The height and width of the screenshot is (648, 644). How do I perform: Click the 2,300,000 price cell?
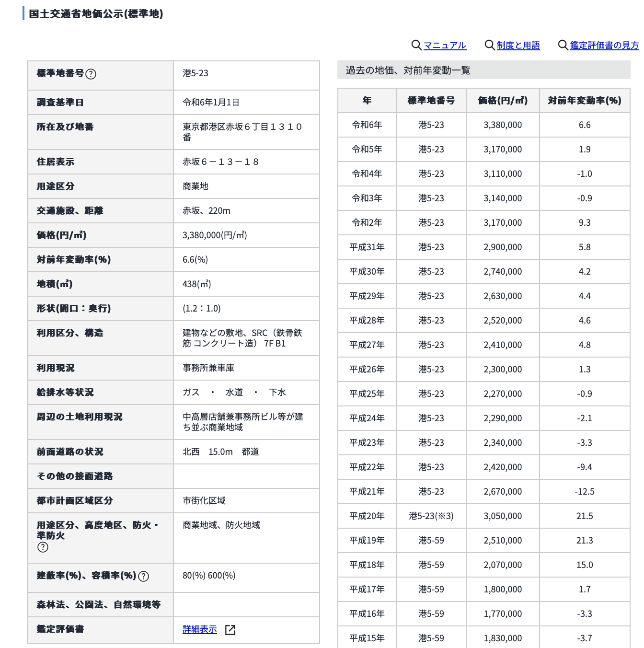(503, 370)
